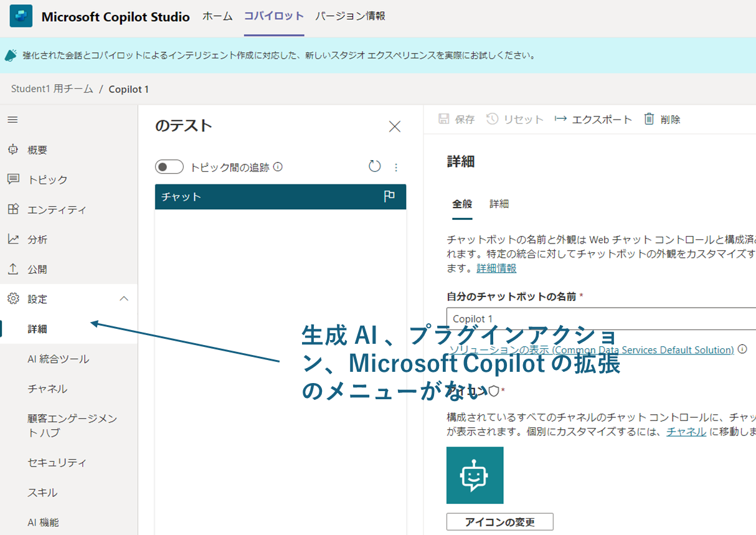Open the 詳細情報 link
Image resolution: width=756 pixels, height=535 pixels.
click(x=496, y=268)
